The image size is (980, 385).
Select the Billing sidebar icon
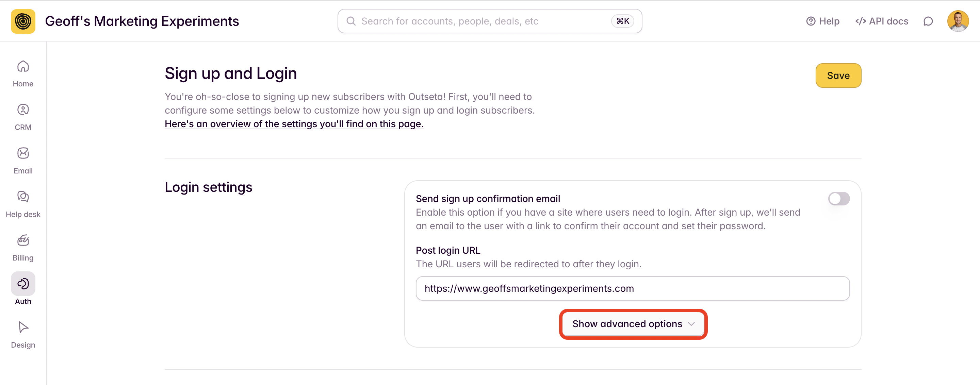[x=23, y=240]
